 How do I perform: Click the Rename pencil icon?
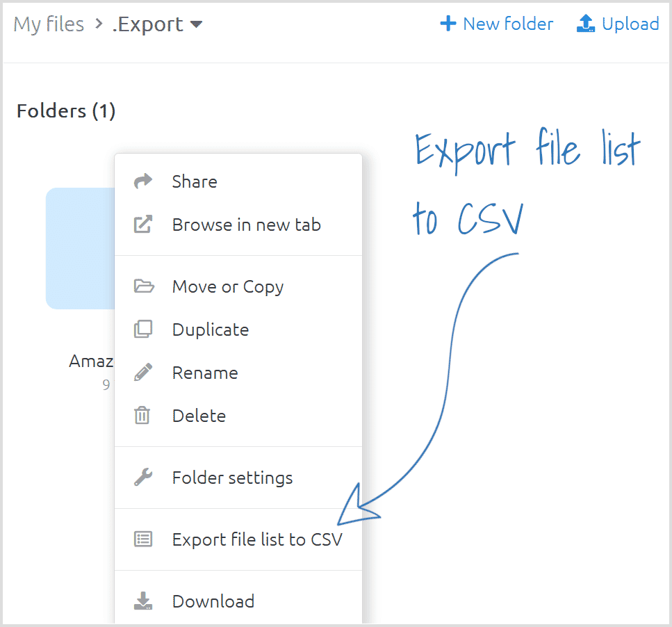[x=142, y=373]
